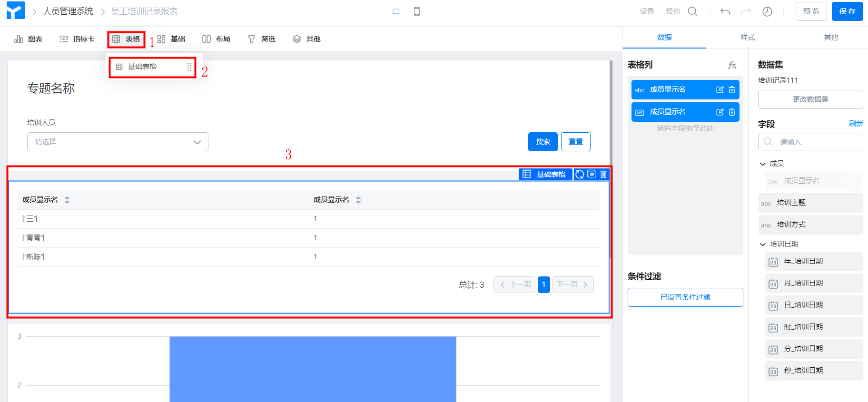Click the table cell ["斯陈"]
Image resolution: width=868 pixels, height=402 pixels.
(x=33, y=257)
